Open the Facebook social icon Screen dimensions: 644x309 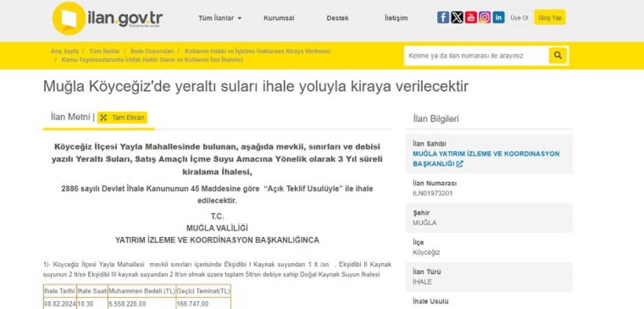[x=443, y=18]
